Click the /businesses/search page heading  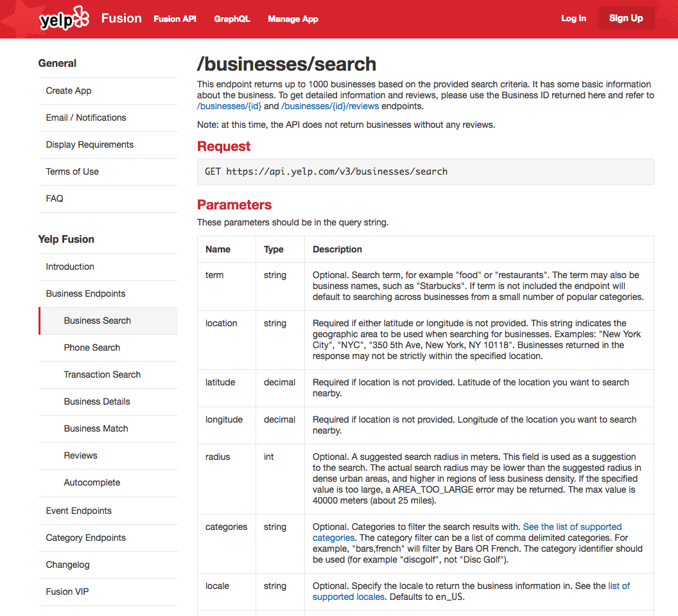(286, 64)
